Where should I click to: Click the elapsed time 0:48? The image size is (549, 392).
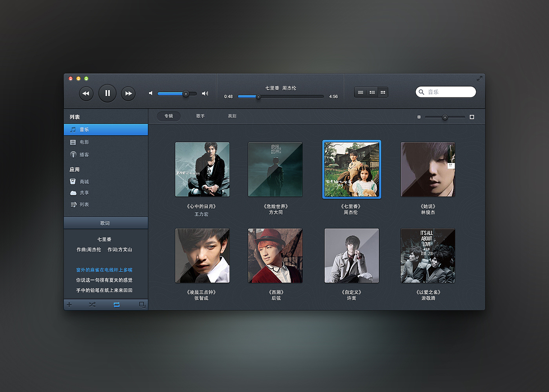point(228,96)
